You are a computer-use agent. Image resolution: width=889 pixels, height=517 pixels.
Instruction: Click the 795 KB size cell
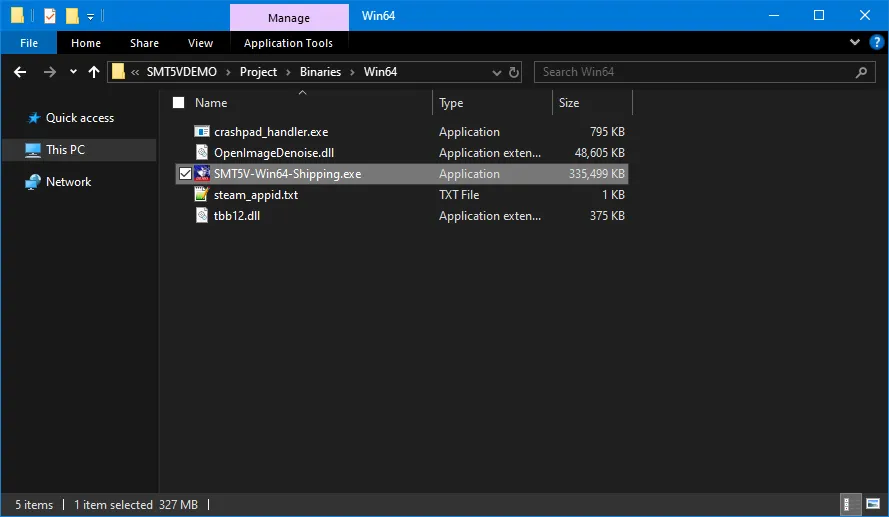607,132
